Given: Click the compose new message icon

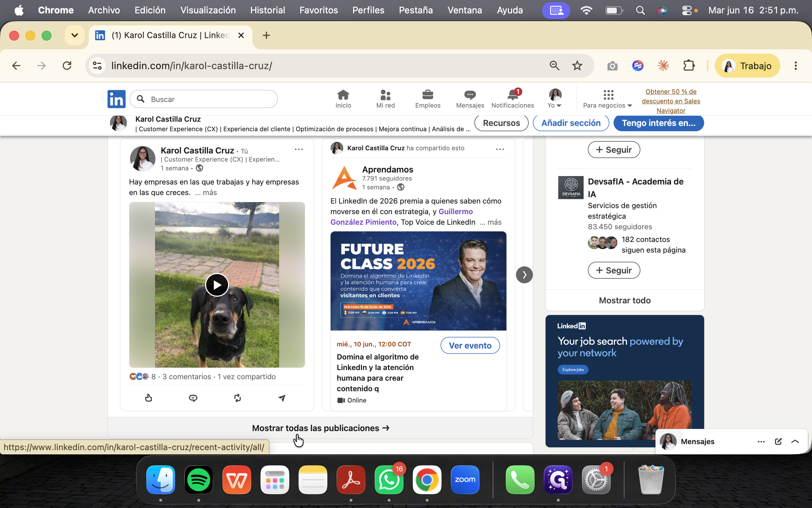Looking at the screenshot, I should point(778,441).
